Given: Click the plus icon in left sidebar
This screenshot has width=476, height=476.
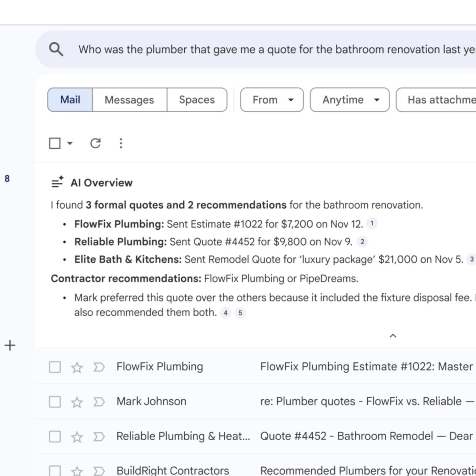Looking at the screenshot, I should tap(10, 345).
